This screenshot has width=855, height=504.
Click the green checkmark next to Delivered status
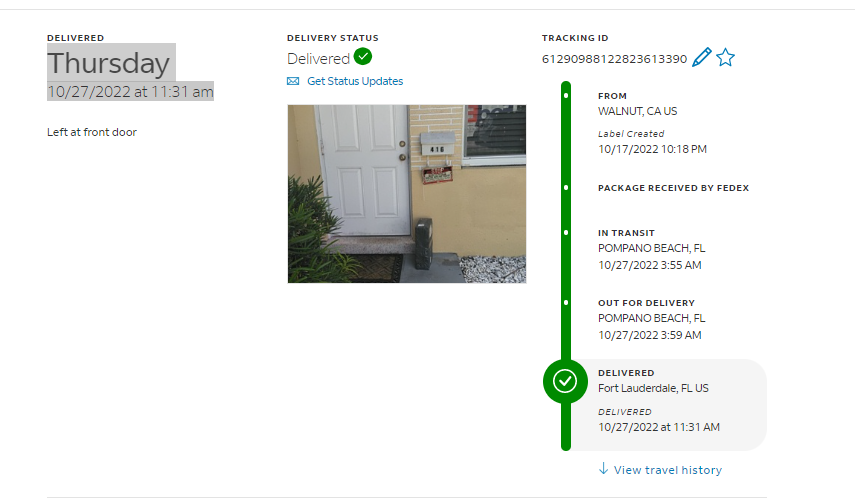coord(363,56)
